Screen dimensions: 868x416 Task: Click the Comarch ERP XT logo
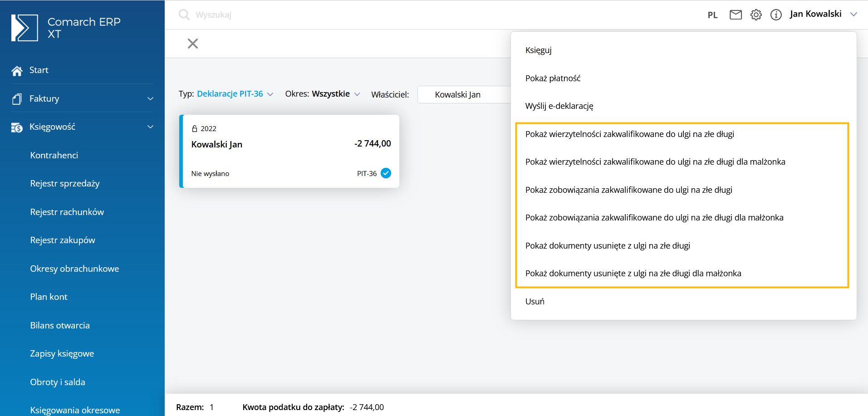pyautogui.click(x=25, y=28)
